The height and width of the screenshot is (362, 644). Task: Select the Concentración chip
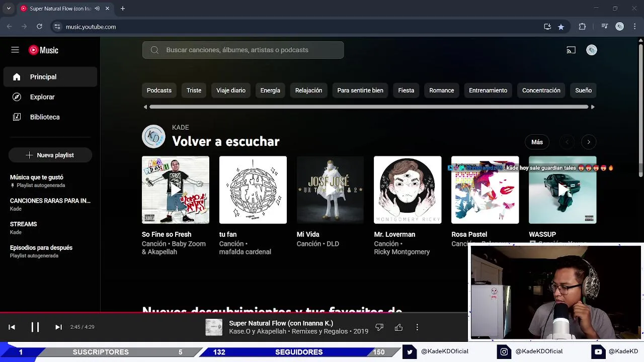[541, 90]
